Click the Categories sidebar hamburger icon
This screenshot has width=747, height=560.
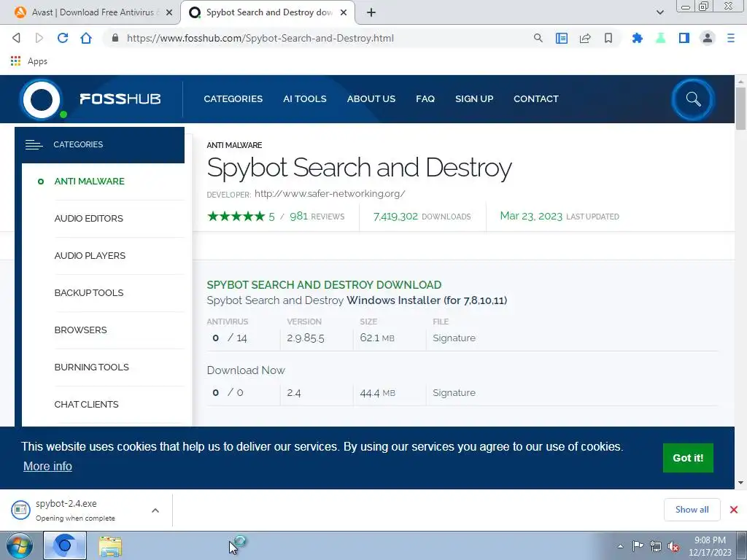tap(34, 144)
